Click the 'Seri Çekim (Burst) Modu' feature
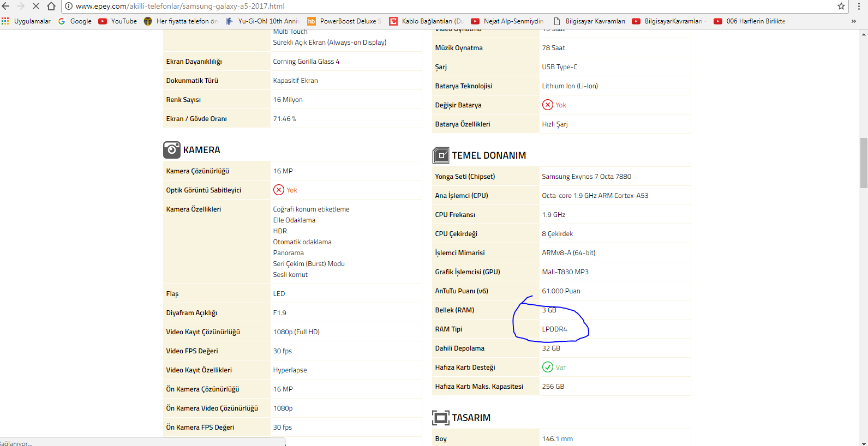This screenshot has height=446, width=868. (309, 264)
